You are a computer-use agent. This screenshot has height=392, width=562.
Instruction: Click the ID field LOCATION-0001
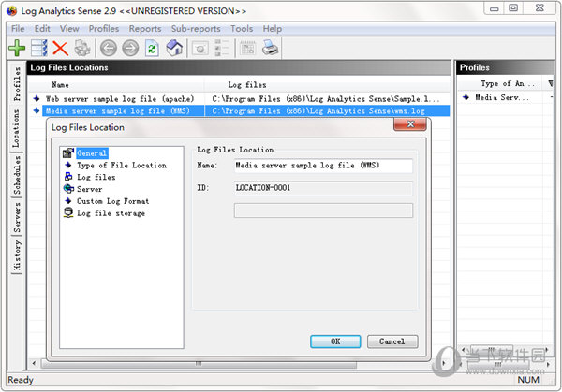click(x=323, y=188)
